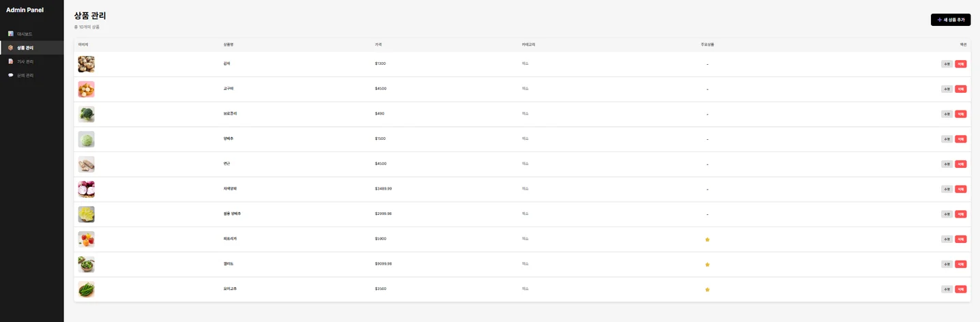Click the featured star in the 샐러드 row
The height and width of the screenshot is (322, 980).
[707, 265]
